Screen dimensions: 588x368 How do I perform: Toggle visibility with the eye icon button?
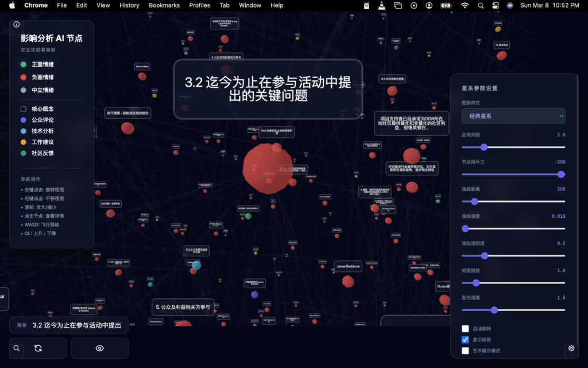(99, 348)
